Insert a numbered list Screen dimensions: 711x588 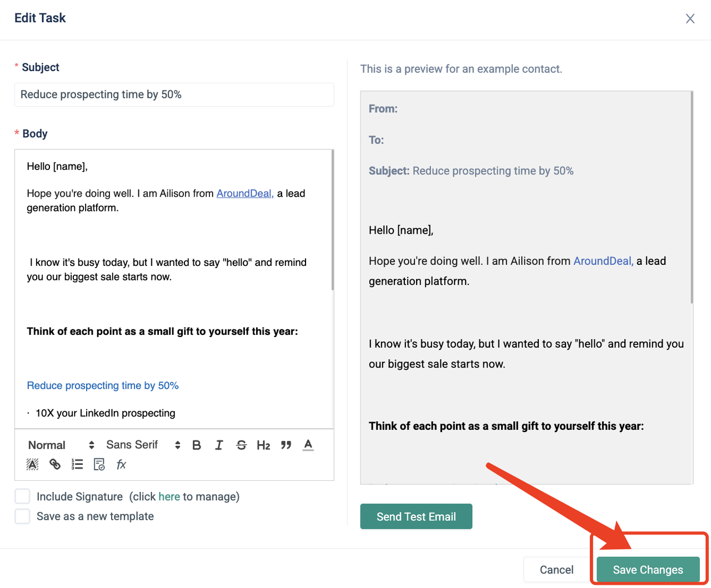[77, 465]
